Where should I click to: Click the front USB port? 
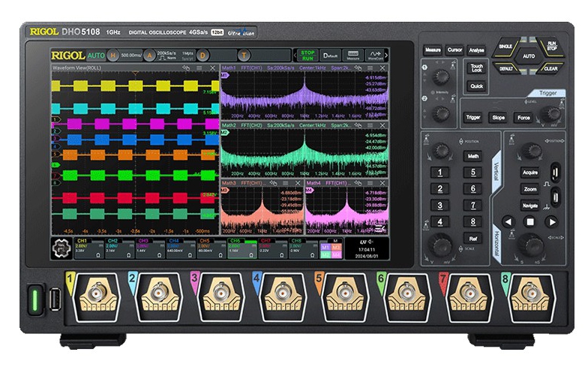(55, 299)
